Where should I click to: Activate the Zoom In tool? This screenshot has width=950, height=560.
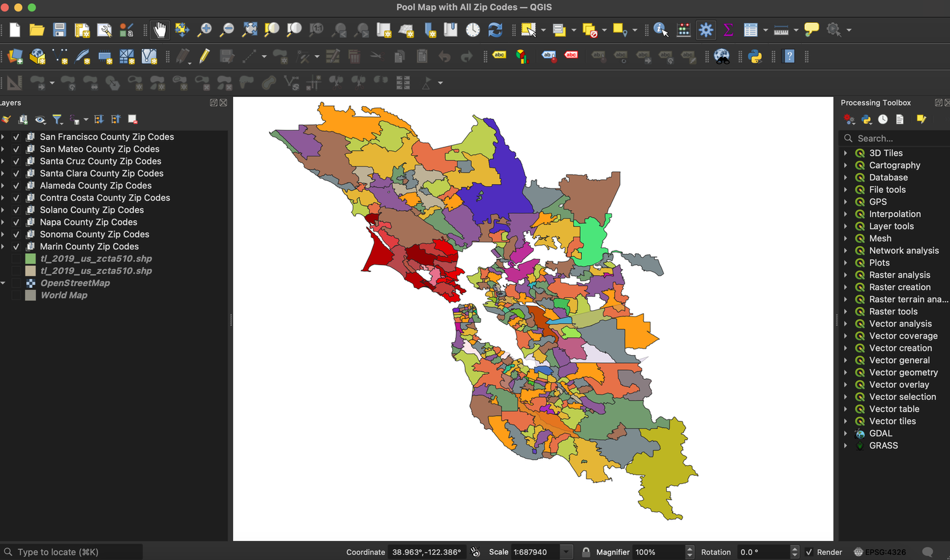coord(204,30)
